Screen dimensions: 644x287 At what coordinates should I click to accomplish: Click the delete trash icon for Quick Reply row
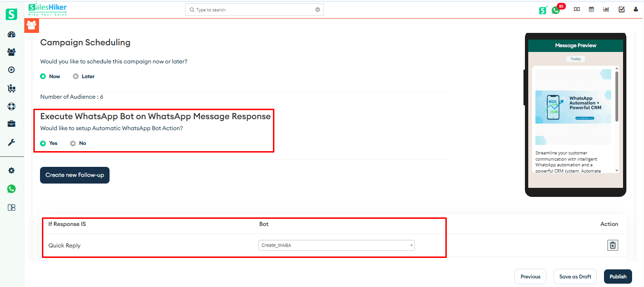coord(613,245)
